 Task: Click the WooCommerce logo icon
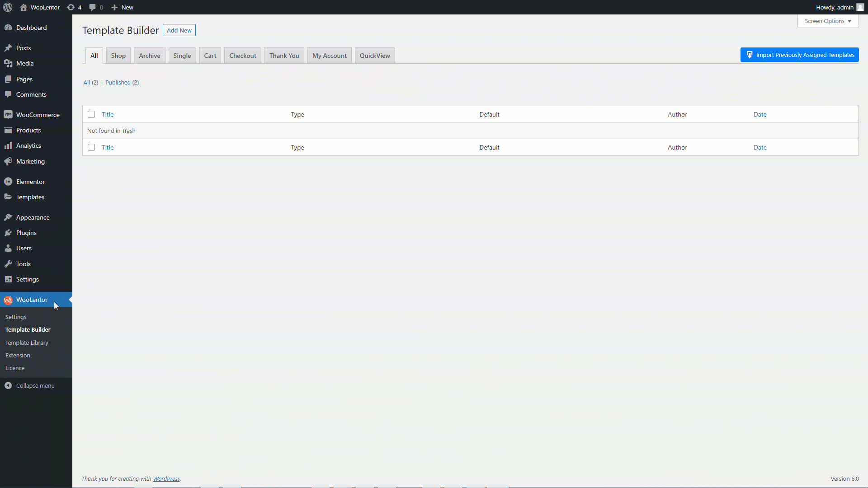pyautogui.click(x=8, y=115)
